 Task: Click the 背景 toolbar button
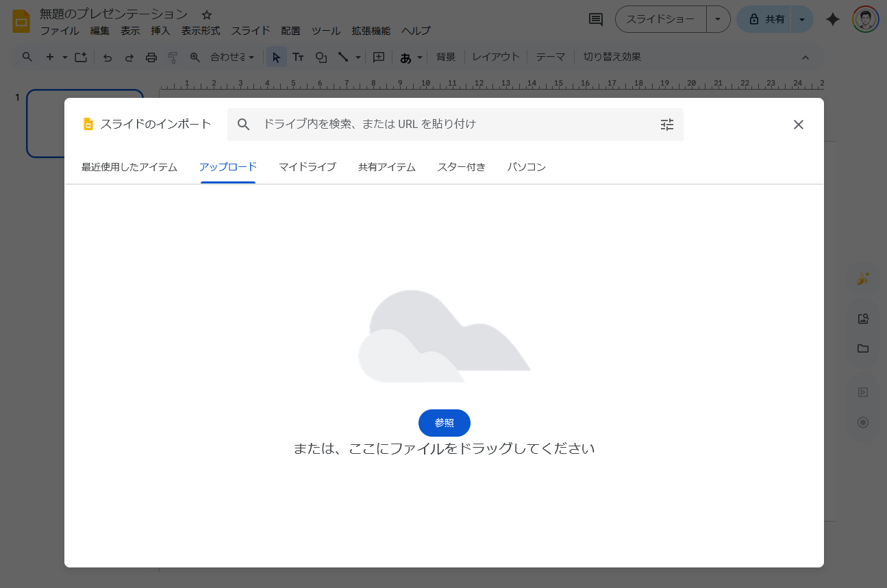point(446,57)
